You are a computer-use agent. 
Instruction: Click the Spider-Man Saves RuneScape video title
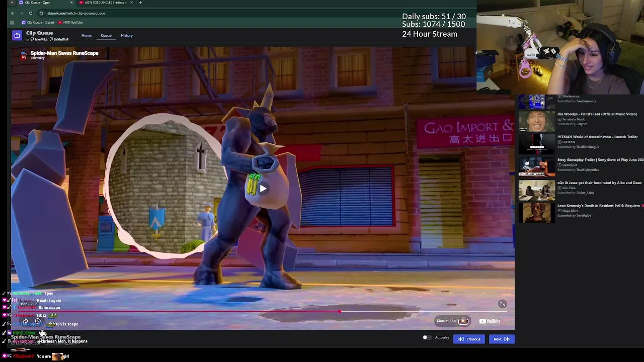(x=64, y=53)
